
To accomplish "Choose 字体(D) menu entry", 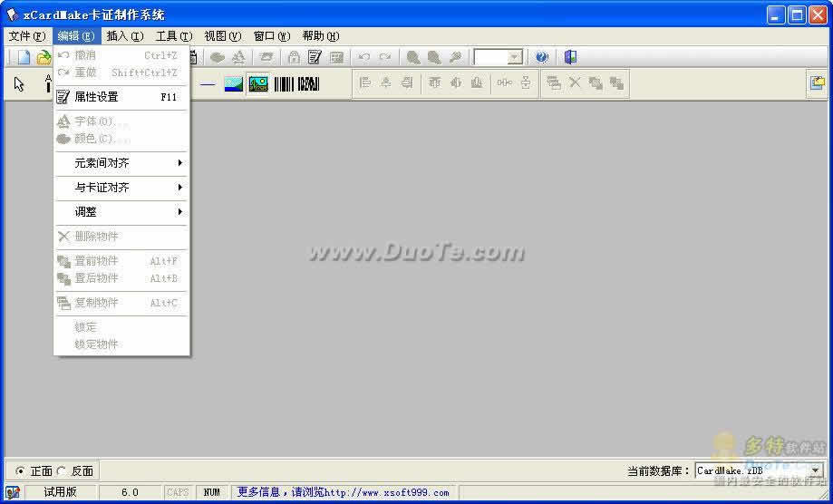I will (x=122, y=121).
